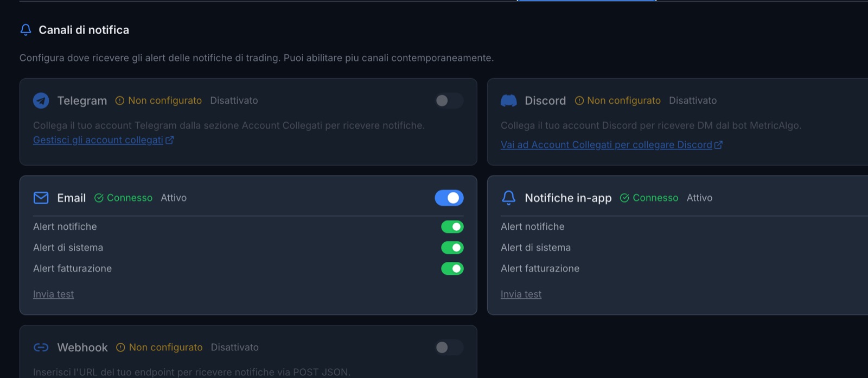Click the Attivo label in Notifiche in-app

(x=699, y=198)
